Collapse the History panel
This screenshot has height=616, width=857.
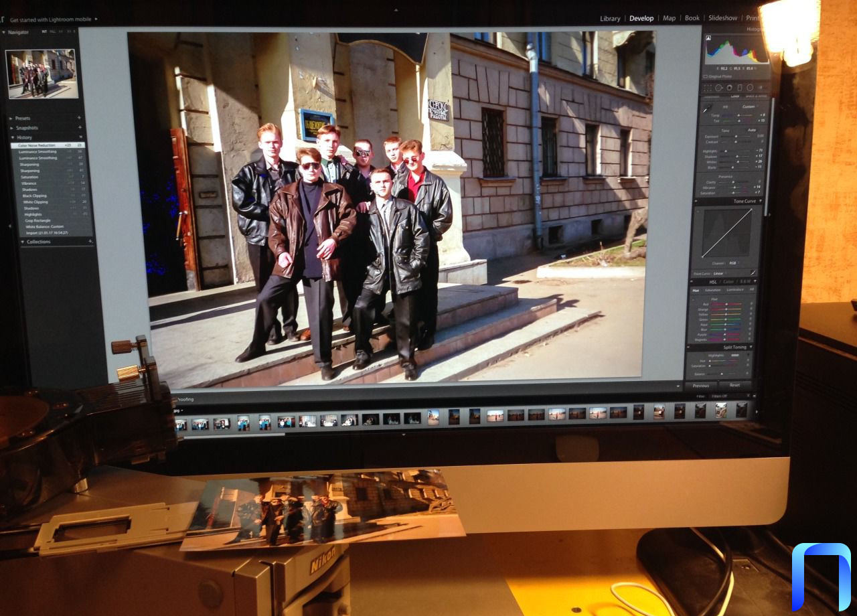(x=12, y=137)
